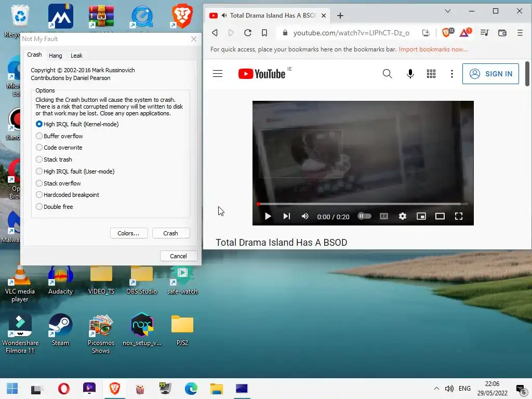Bookmark this page
This screenshot has height=399, width=532.
click(264, 33)
